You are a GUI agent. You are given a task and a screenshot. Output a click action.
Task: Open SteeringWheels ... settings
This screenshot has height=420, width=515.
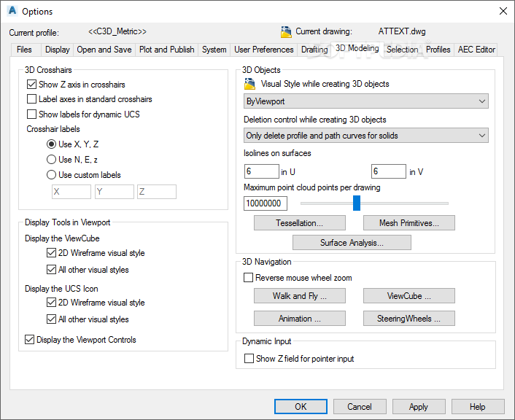point(409,319)
